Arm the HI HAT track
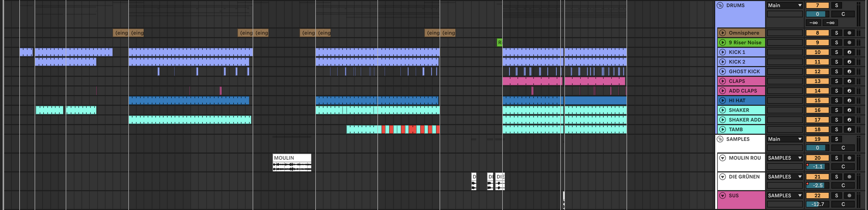 849,100
